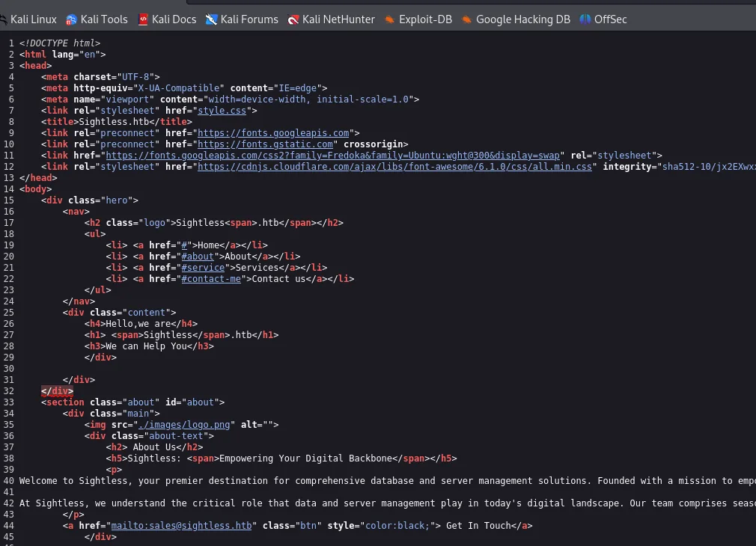
Task: Open the OffSec bookmark
Action: tap(603, 19)
